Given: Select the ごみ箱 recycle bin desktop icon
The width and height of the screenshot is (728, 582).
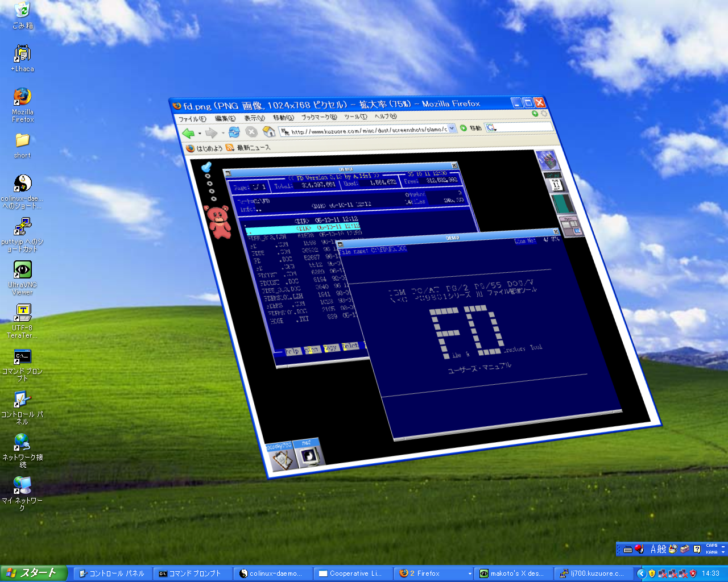Looking at the screenshot, I should 22,15.
